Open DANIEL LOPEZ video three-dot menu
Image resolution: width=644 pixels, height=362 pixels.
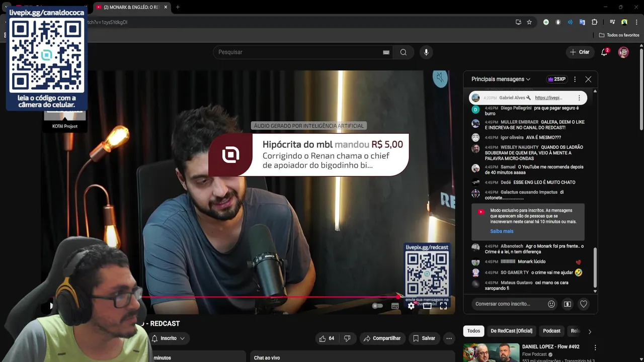click(x=595, y=347)
